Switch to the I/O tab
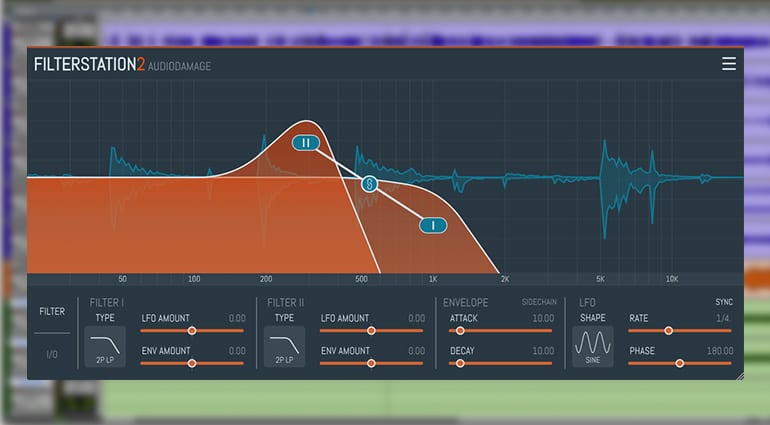Viewport: 770px width, 425px height. point(52,354)
